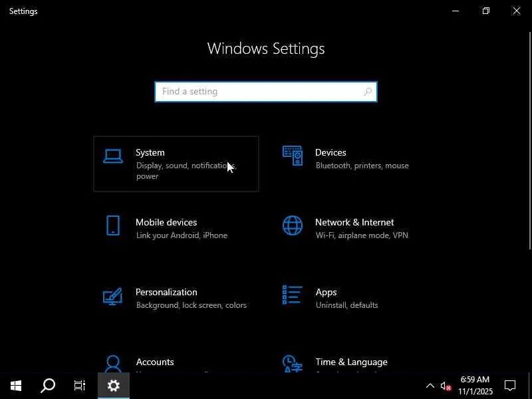Click the muted speaker volume icon
Image resolution: width=532 pixels, height=399 pixels.
[x=446, y=386]
